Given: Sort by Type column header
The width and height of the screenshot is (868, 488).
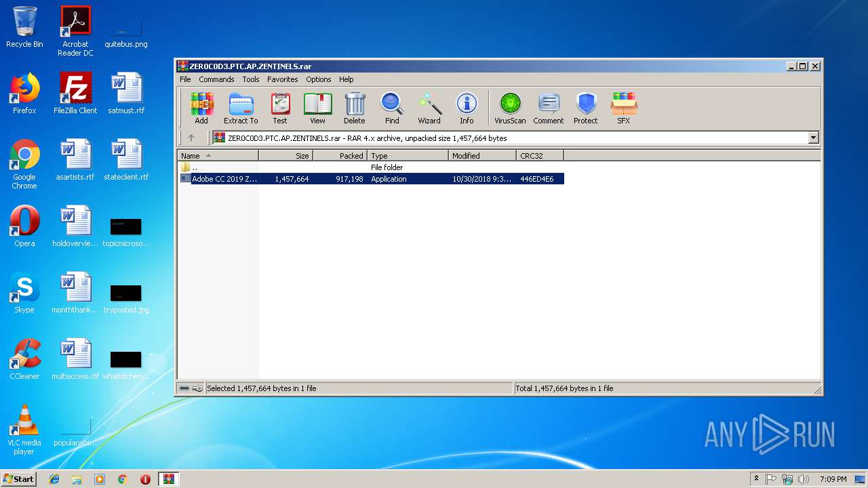Looking at the screenshot, I should pyautogui.click(x=408, y=156).
